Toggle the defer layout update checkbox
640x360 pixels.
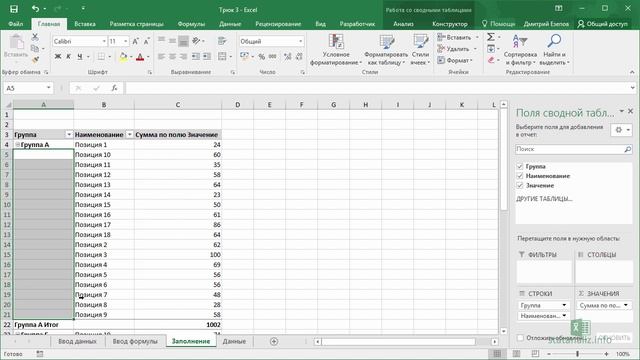click(520, 338)
